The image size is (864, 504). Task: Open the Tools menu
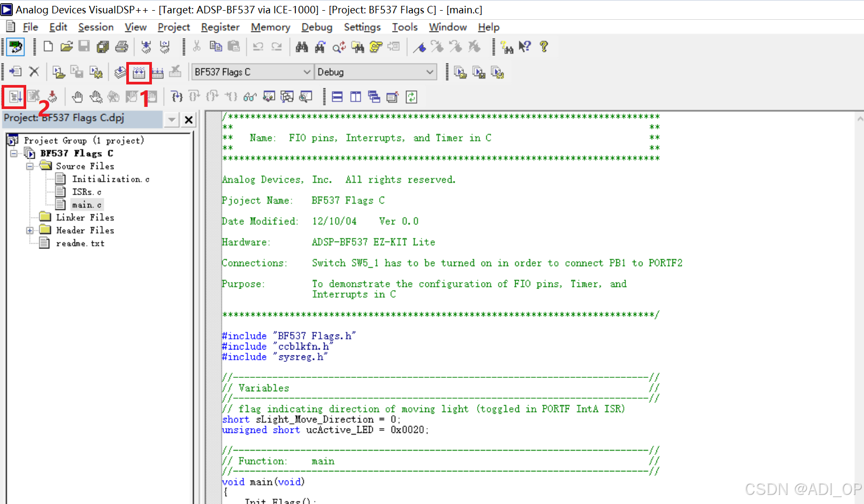pos(405,27)
